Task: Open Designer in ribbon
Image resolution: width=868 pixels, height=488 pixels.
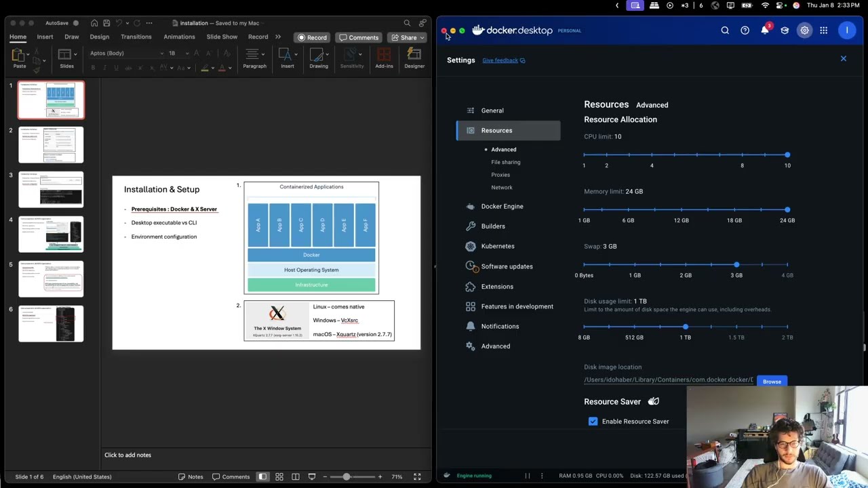Action: [414, 58]
